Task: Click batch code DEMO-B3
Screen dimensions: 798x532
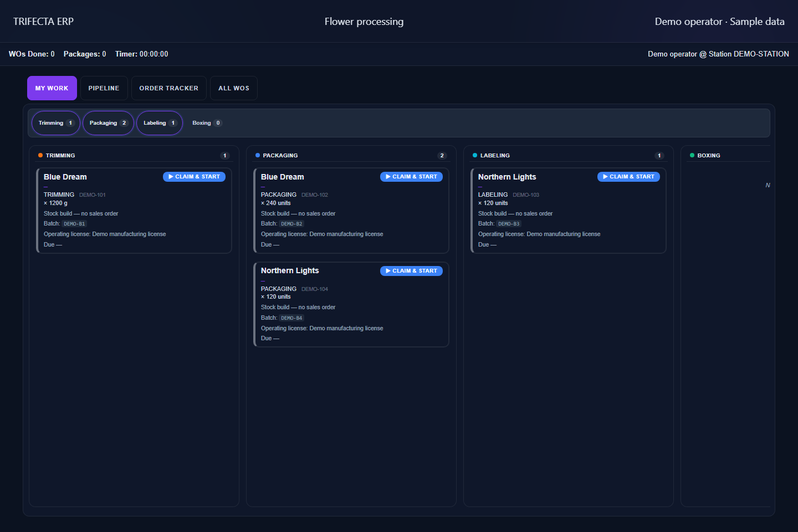Action: tap(509, 224)
